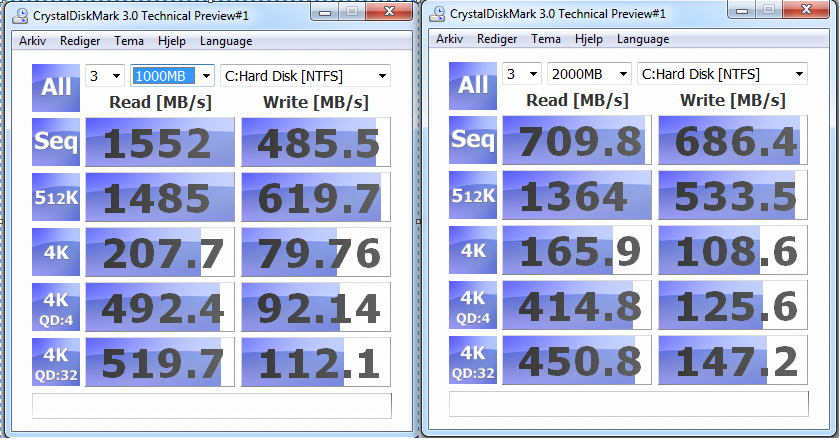Close the right CrystalDiskMark window
Image resolution: width=840 pixels, height=440 pixels.
tap(806, 10)
